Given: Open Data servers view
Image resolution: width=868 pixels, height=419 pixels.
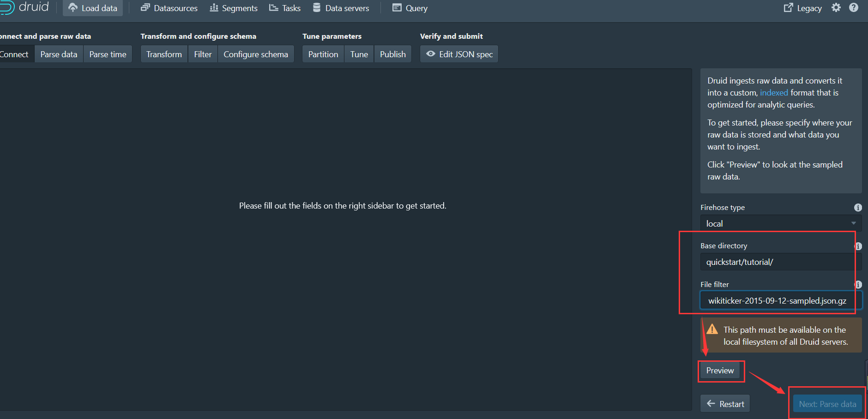Looking at the screenshot, I should click(341, 8).
